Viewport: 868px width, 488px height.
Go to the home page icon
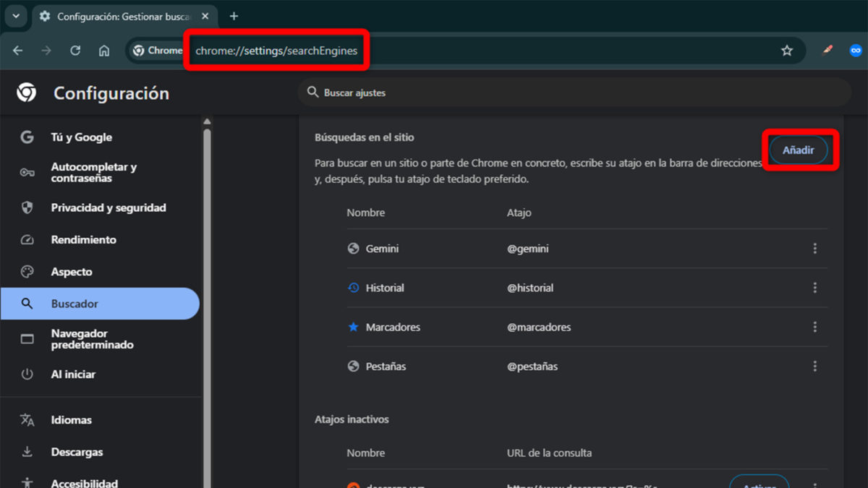[104, 51]
